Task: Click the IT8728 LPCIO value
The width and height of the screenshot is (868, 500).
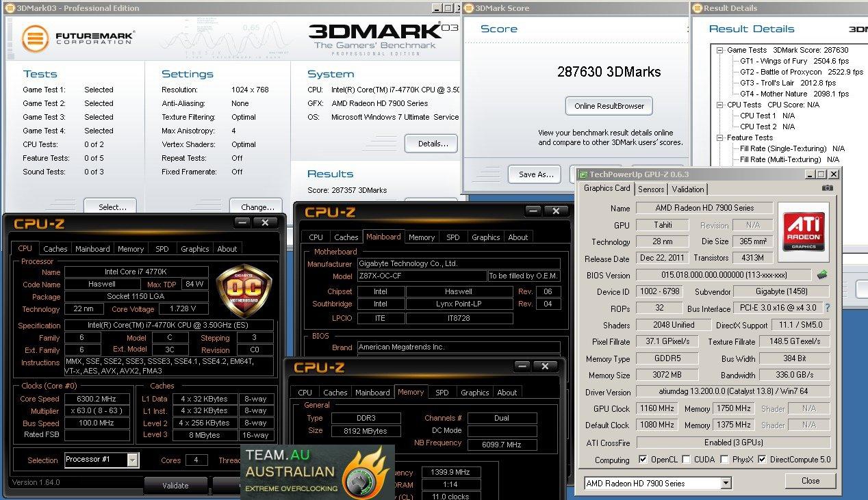Action: coord(470,318)
